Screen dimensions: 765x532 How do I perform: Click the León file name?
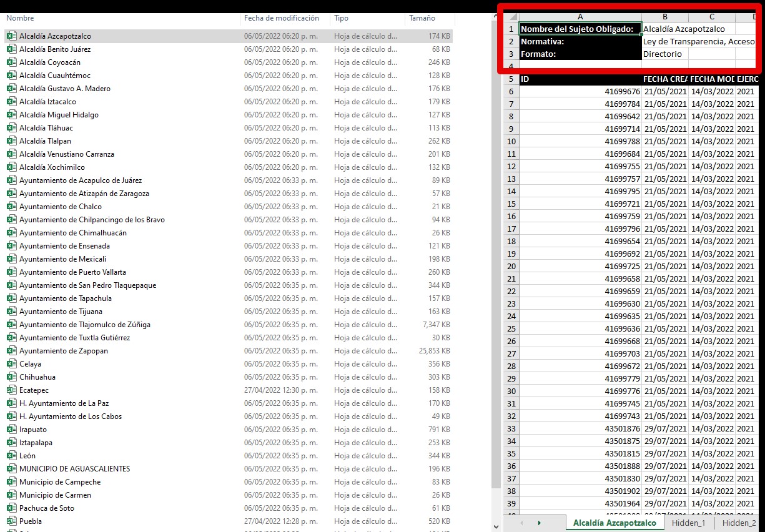click(x=27, y=456)
